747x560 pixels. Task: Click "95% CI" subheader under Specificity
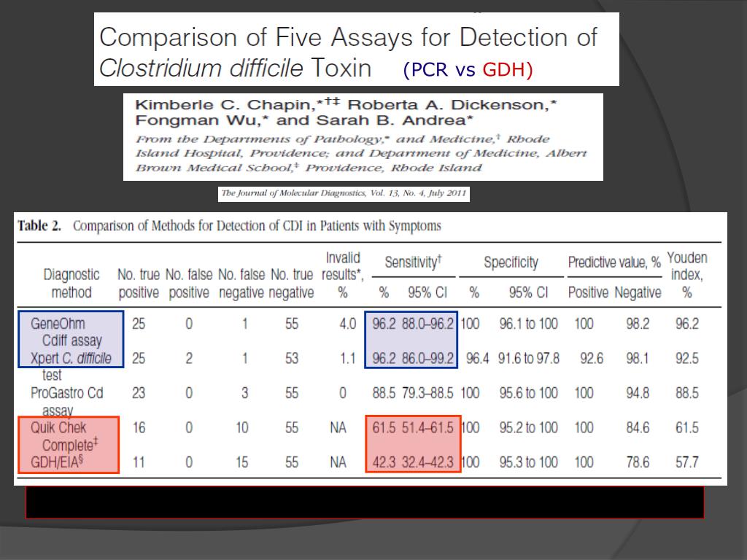pyautogui.click(x=528, y=292)
